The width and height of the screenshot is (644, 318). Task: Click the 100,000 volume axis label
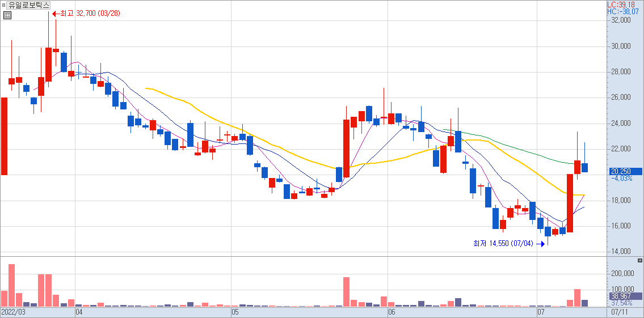coord(622,290)
